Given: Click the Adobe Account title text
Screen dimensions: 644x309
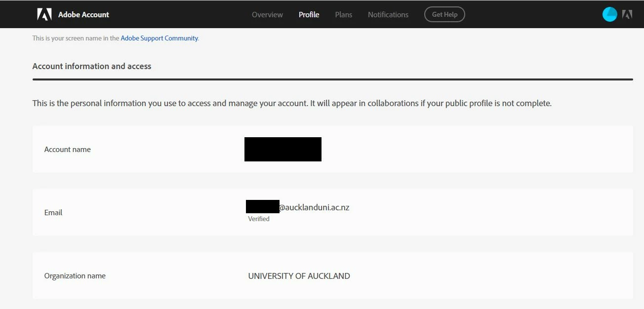Looking at the screenshot, I should click(x=83, y=14).
